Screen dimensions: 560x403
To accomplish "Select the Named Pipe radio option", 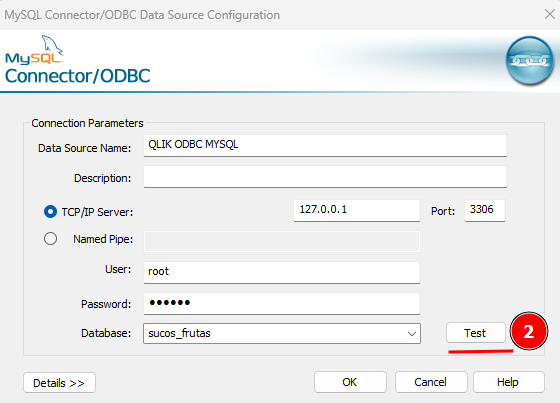I will [x=50, y=239].
